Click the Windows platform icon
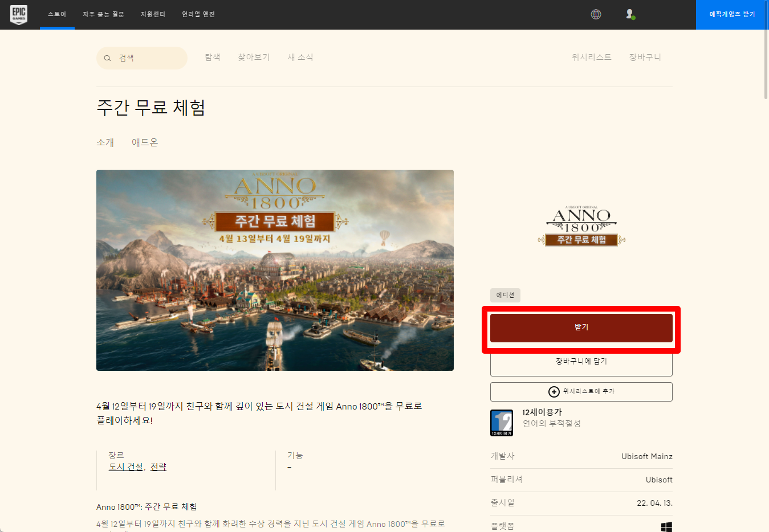The width and height of the screenshot is (769, 532). pos(666,527)
